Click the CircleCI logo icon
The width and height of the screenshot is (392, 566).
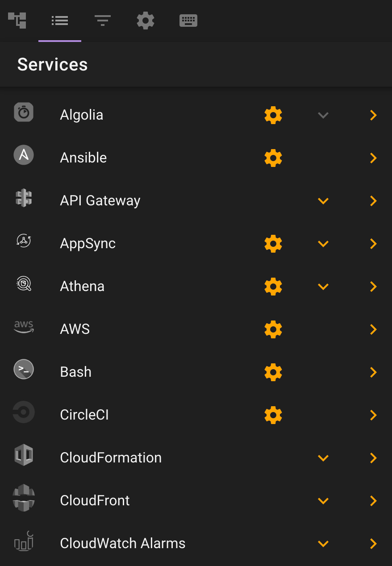pyautogui.click(x=24, y=412)
